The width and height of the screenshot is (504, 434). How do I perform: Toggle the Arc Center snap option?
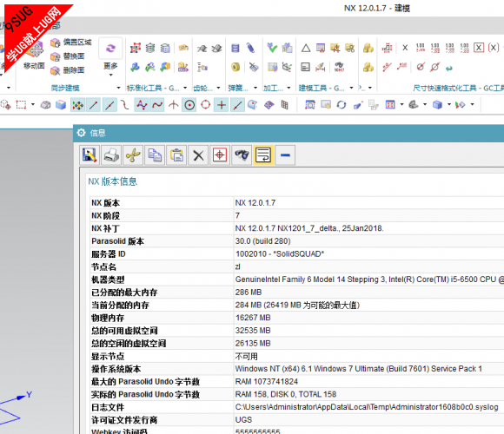(x=189, y=105)
